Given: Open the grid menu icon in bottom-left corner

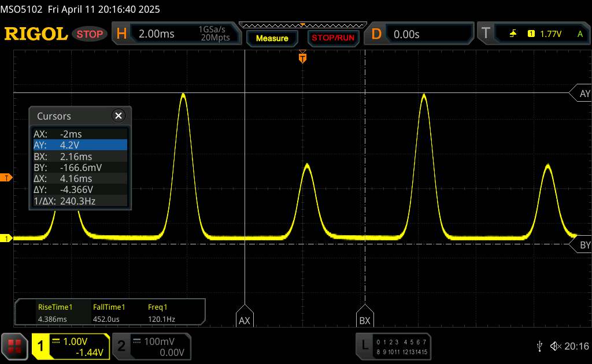Looking at the screenshot, I should (x=15, y=346).
